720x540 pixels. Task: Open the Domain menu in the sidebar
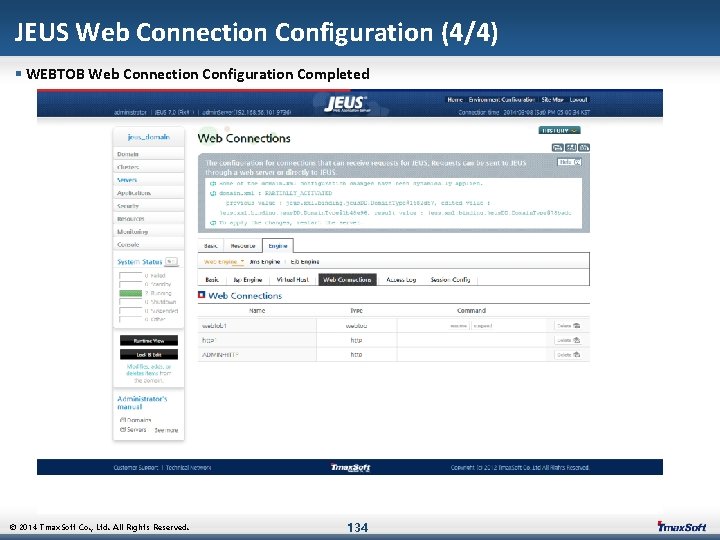tap(148, 154)
